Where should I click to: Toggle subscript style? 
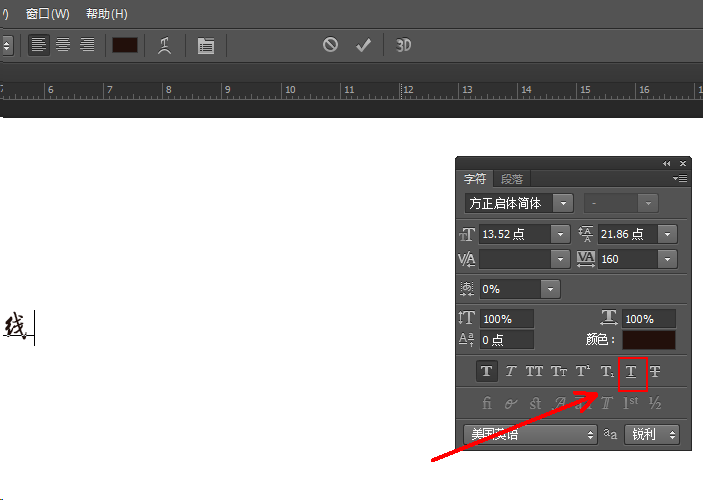[607, 371]
